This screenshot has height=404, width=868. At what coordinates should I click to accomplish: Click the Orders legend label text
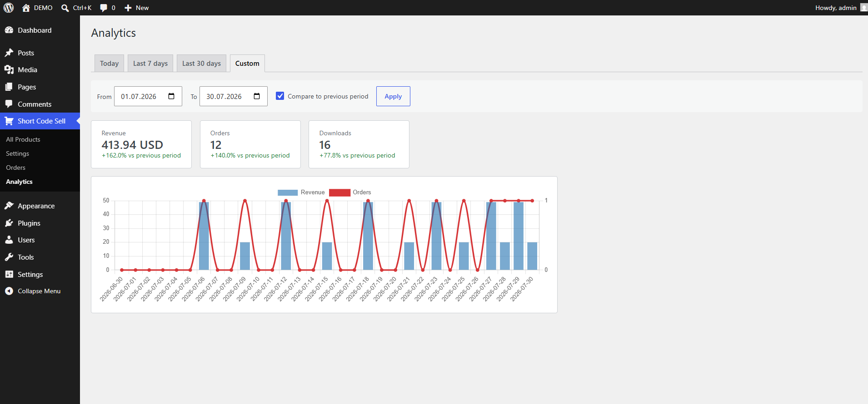tap(362, 192)
